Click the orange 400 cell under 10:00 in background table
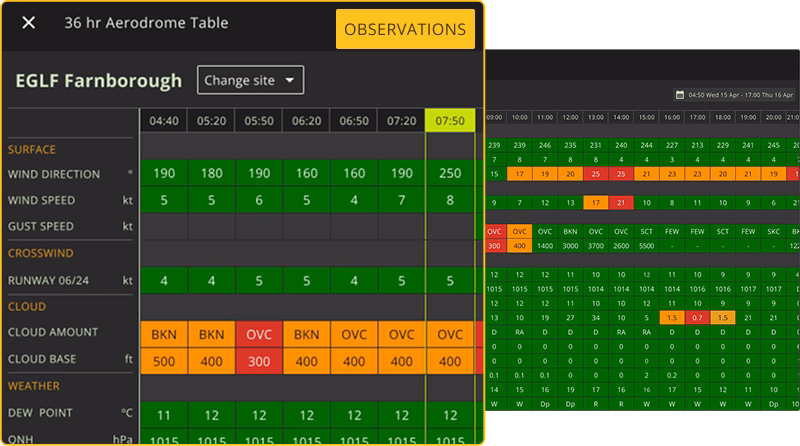This screenshot has height=446, width=800. pos(519,246)
